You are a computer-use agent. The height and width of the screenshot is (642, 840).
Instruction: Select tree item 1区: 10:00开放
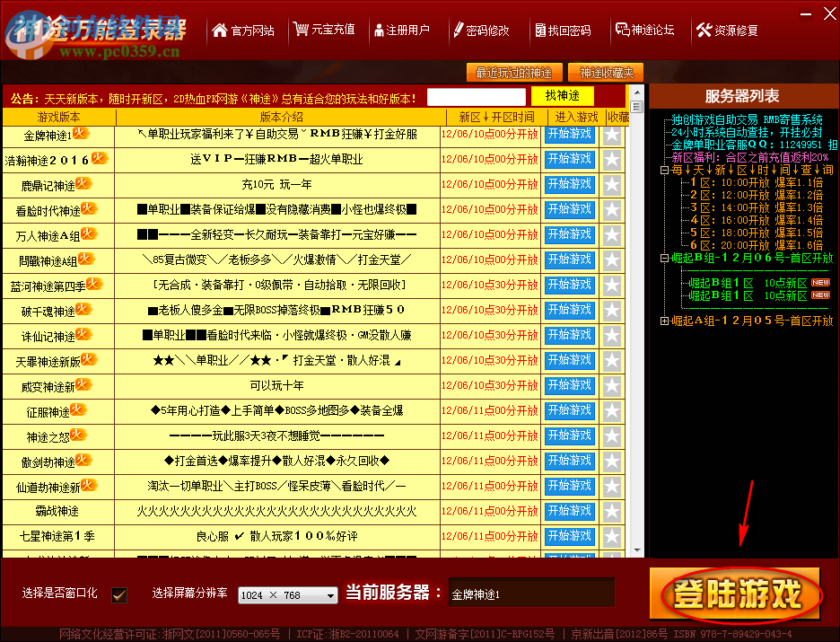tap(756, 183)
